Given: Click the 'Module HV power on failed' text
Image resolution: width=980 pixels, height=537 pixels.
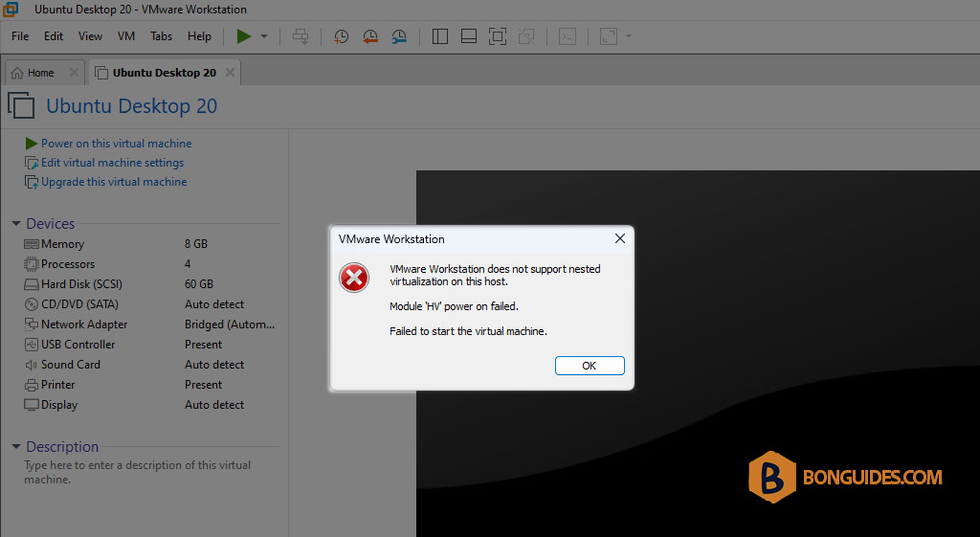Looking at the screenshot, I should [454, 306].
